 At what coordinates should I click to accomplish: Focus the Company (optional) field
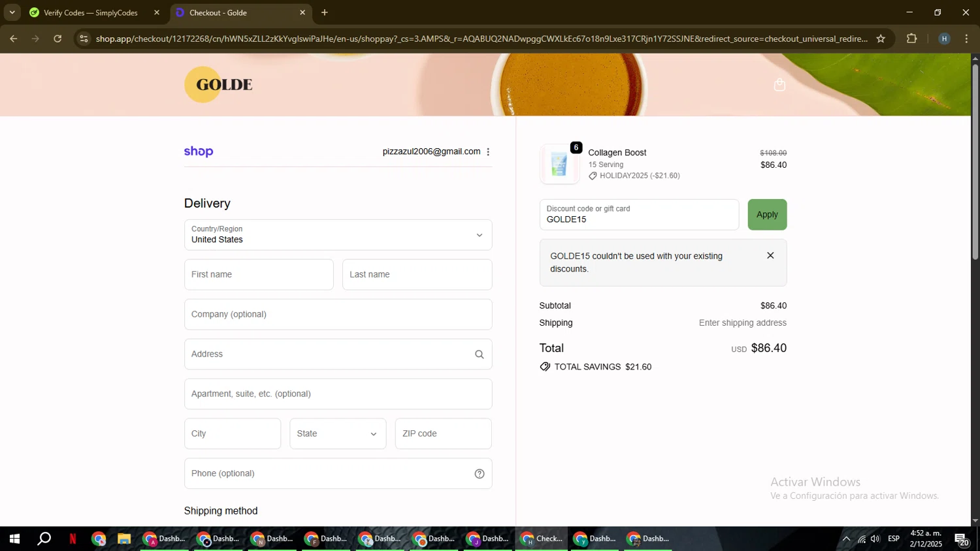[338, 315]
